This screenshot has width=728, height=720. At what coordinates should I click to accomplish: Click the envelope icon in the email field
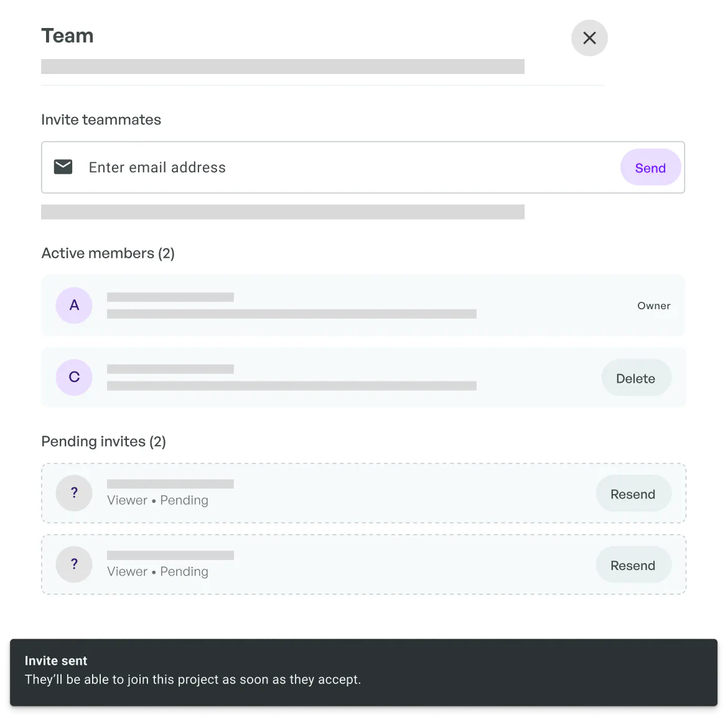(63, 166)
